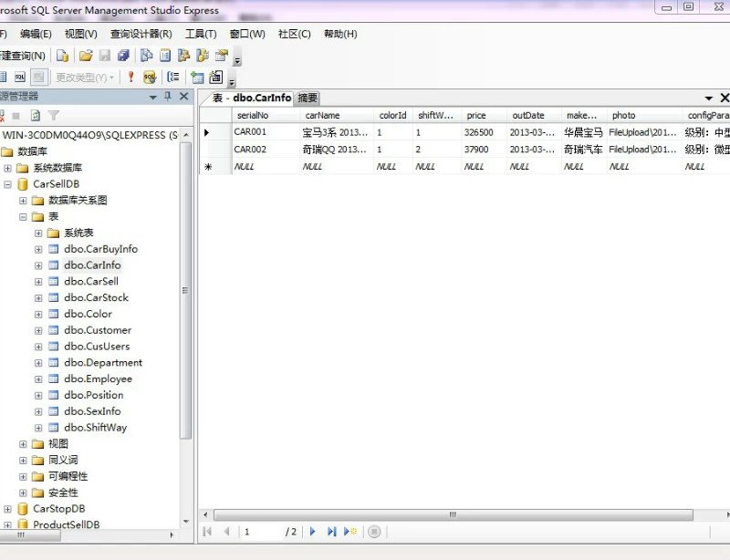Refresh the Object Explorer tree
This screenshot has height=560, width=730.
(36, 116)
